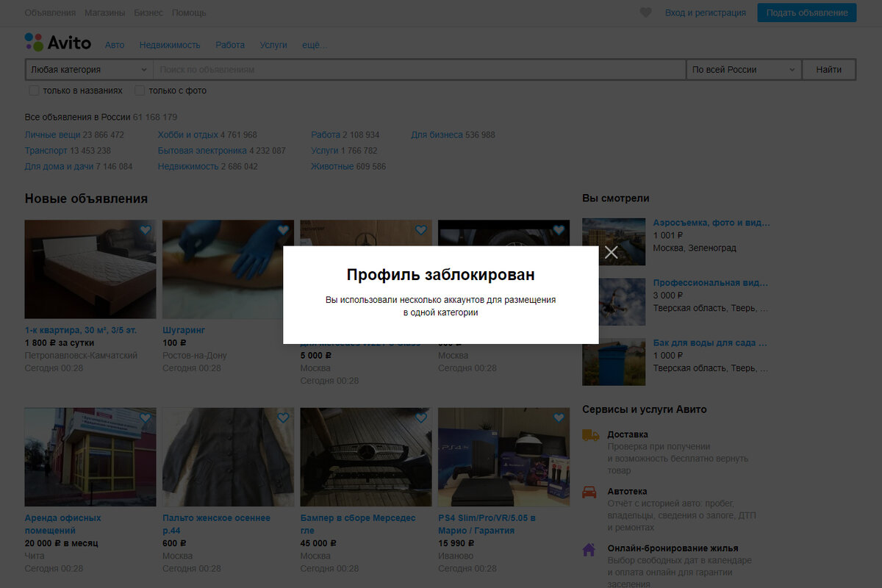The image size is (882, 588).
Task: Open Транспорт category
Action: point(46,151)
